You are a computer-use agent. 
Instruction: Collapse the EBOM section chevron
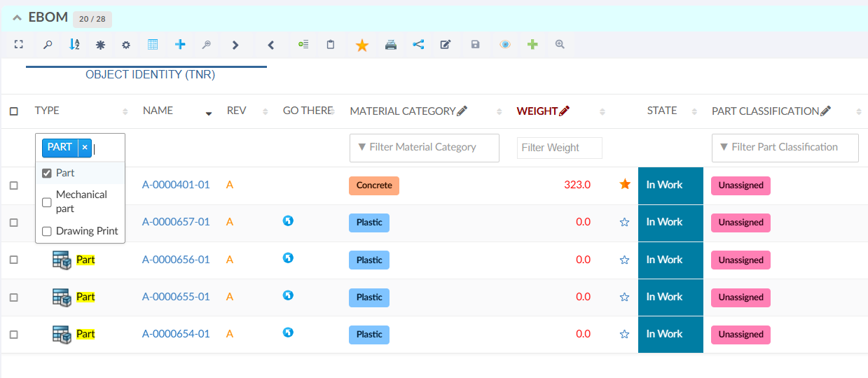[17, 17]
